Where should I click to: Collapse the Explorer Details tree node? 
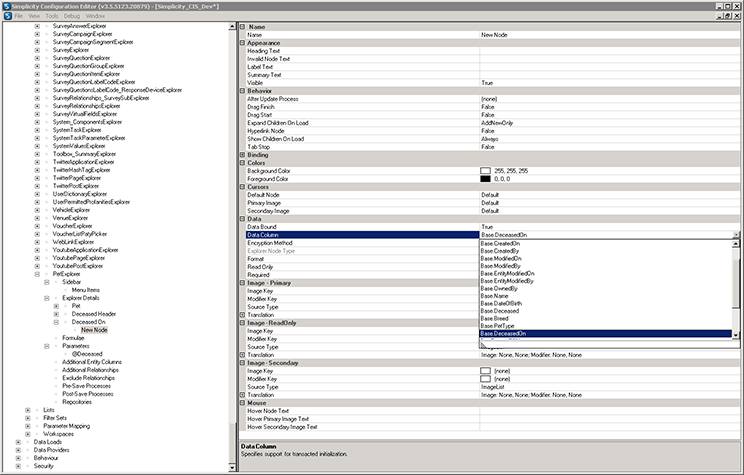pos(46,298)
